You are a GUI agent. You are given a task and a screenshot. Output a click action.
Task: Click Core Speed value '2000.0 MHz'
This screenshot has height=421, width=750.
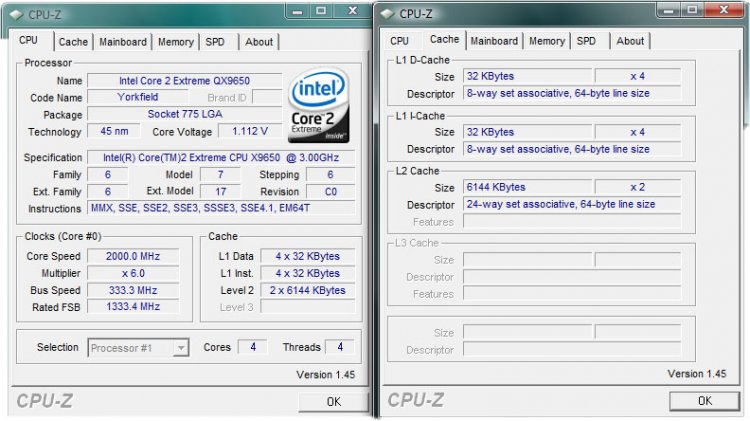coord(133,256)
